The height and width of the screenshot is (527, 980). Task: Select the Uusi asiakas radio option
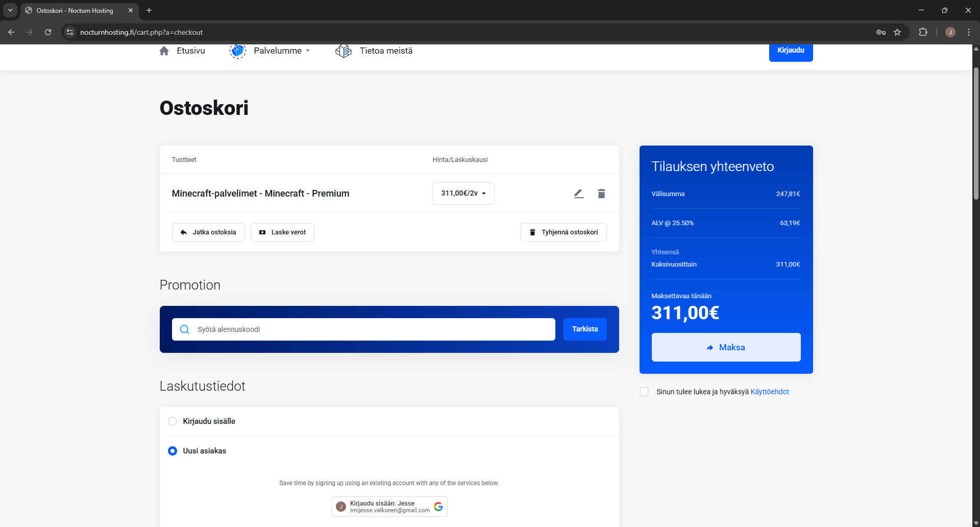173,451
